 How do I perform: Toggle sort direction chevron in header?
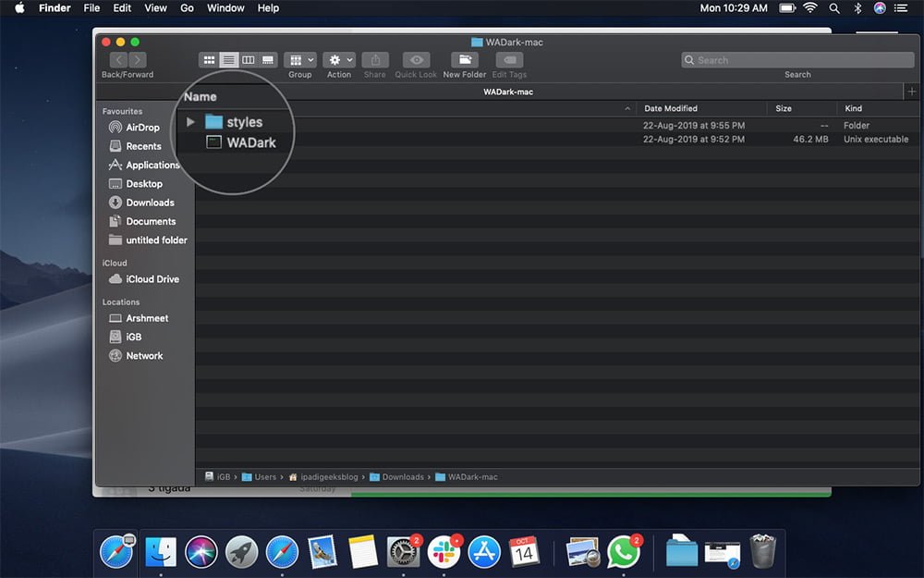tap(627, 108)
